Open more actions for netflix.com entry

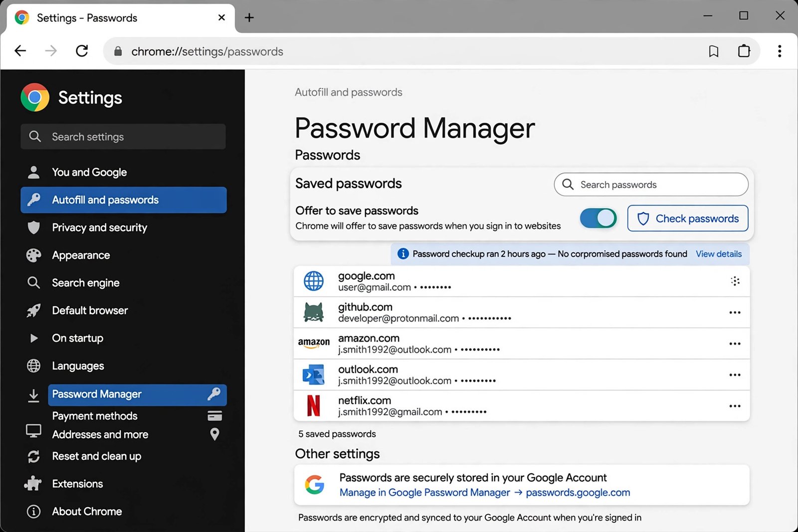tap(735, 406)
